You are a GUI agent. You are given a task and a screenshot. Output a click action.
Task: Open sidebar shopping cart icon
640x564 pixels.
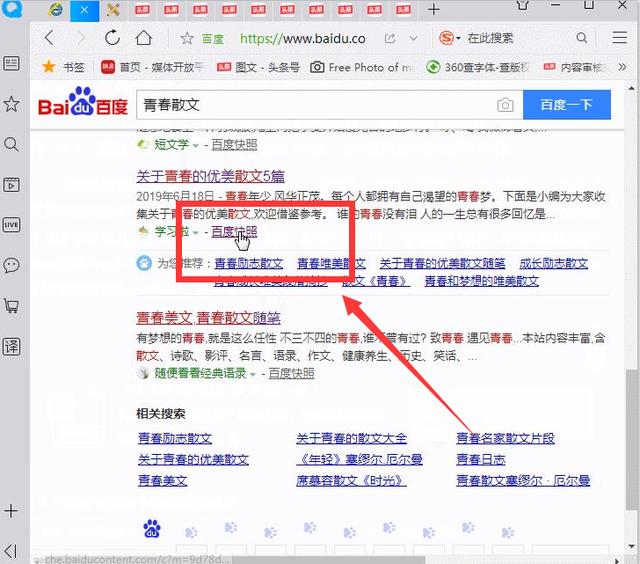(x=11, y=306)
